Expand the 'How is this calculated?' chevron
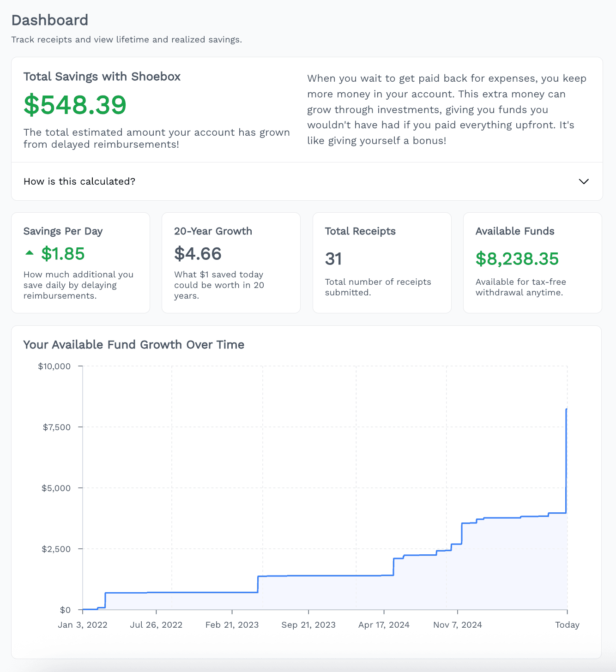This screenshot has height=672, width=616. 584,181
